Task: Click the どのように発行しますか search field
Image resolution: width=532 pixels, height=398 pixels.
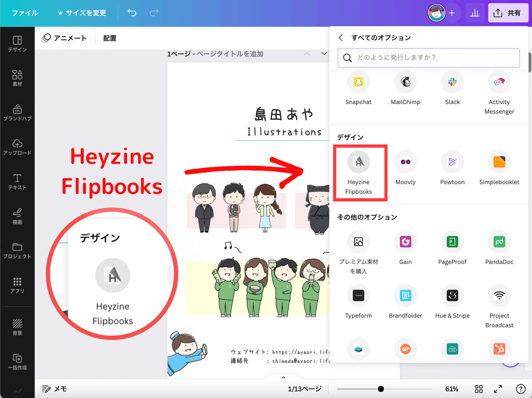Action: (429, 58)
